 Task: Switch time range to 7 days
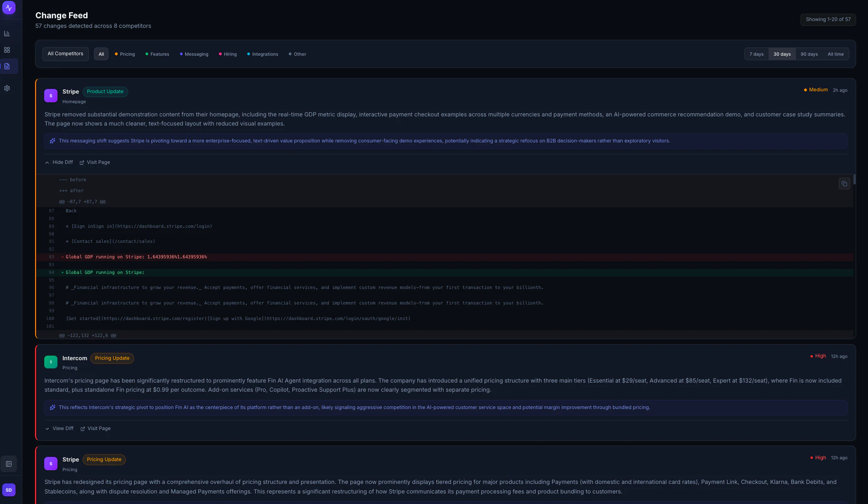pos(756,54)
